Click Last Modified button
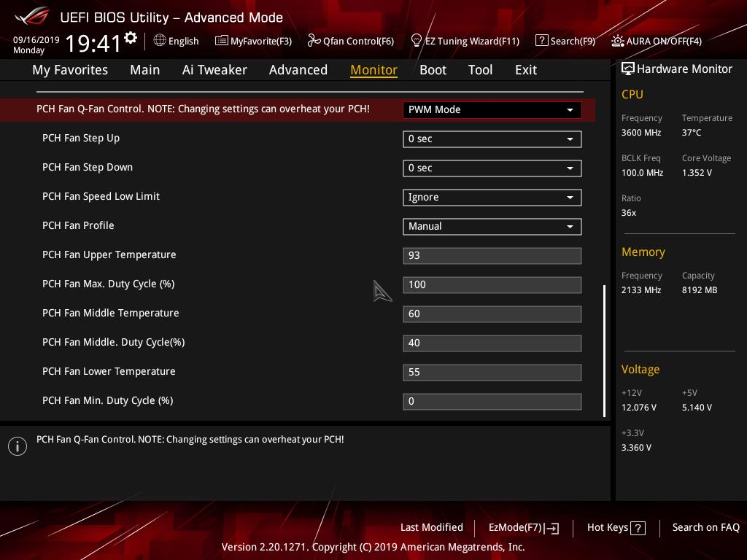 (x=432, y=528)
